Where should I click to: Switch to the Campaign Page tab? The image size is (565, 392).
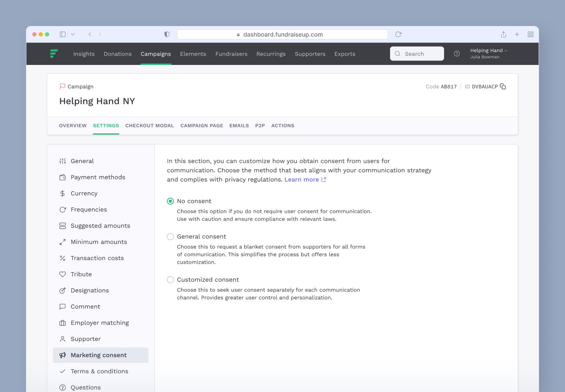202,125
